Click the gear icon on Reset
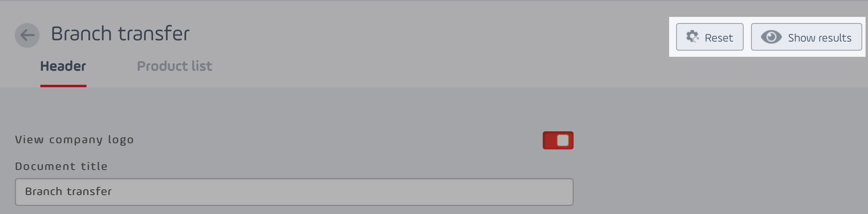This screenshot has width=868, height=214. click(692, 37)
